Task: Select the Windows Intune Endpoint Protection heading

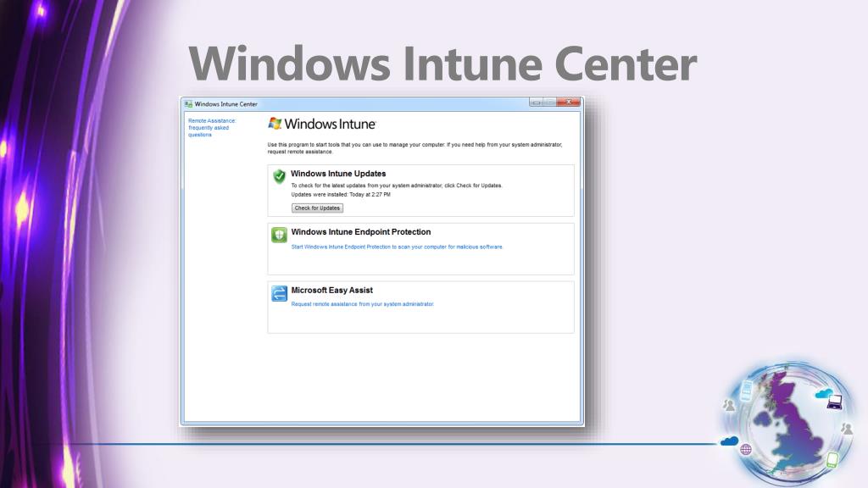Action: (x=360, y=232)
